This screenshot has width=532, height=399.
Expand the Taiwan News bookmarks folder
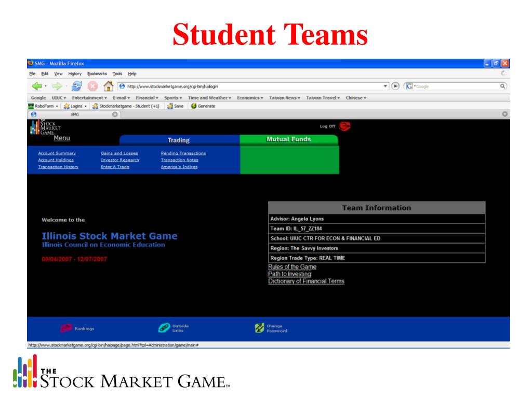(285, 98)
